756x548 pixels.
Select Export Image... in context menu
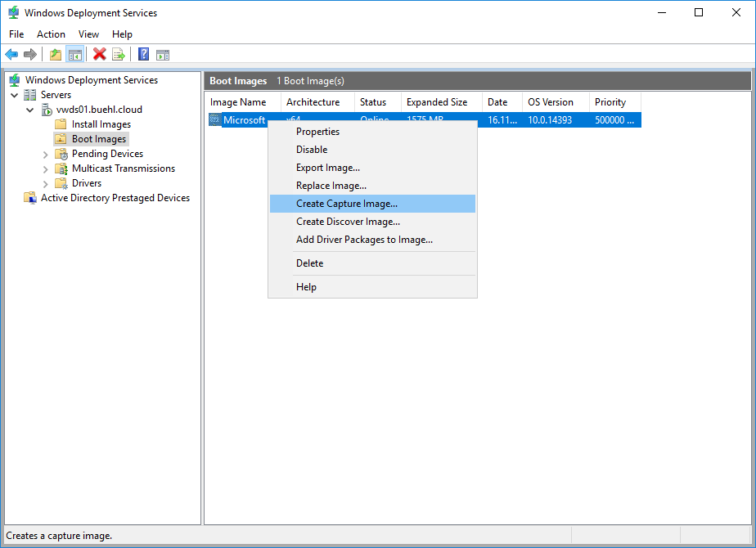(x=373, y=168)
